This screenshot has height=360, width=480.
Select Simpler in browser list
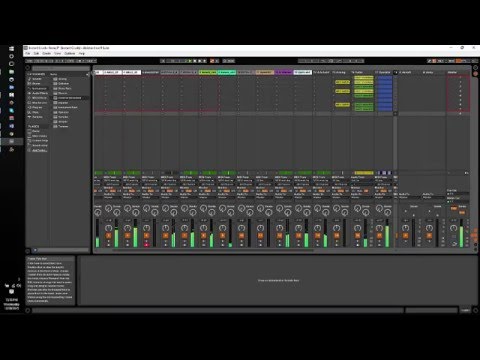coord(63,122)
